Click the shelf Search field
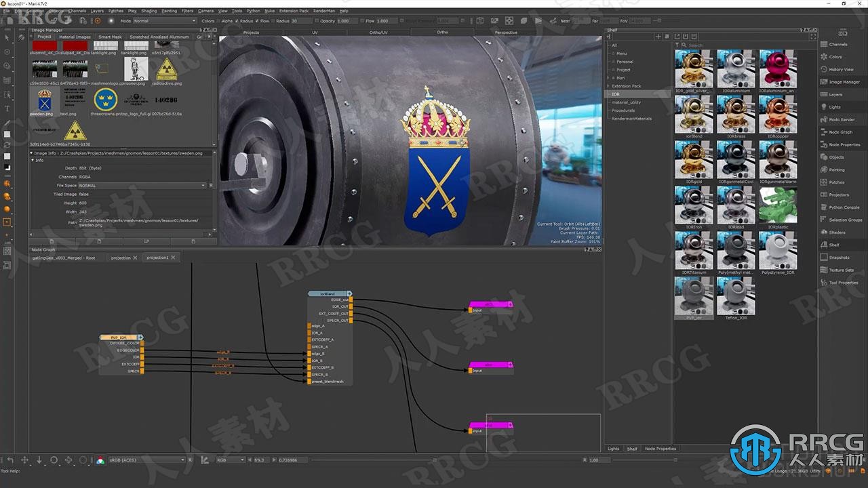Screen dimensions: 868x488 point(747,45)
